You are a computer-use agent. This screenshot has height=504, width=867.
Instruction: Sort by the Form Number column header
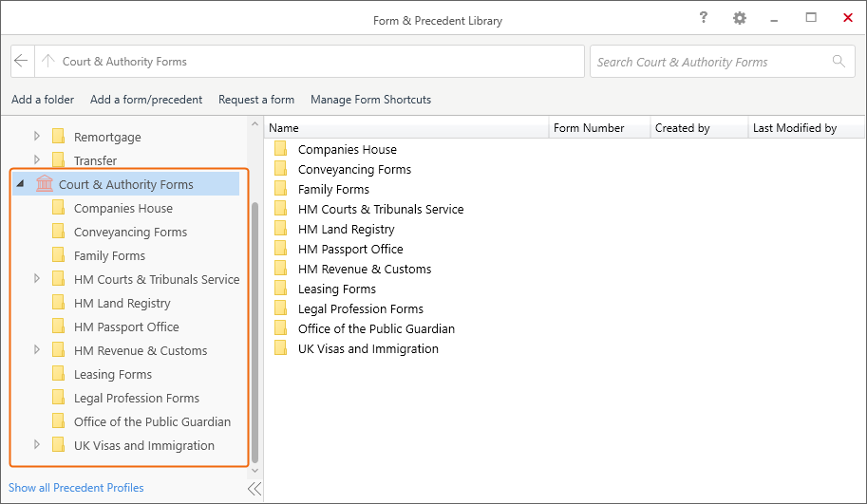click(x=599, y=127)
